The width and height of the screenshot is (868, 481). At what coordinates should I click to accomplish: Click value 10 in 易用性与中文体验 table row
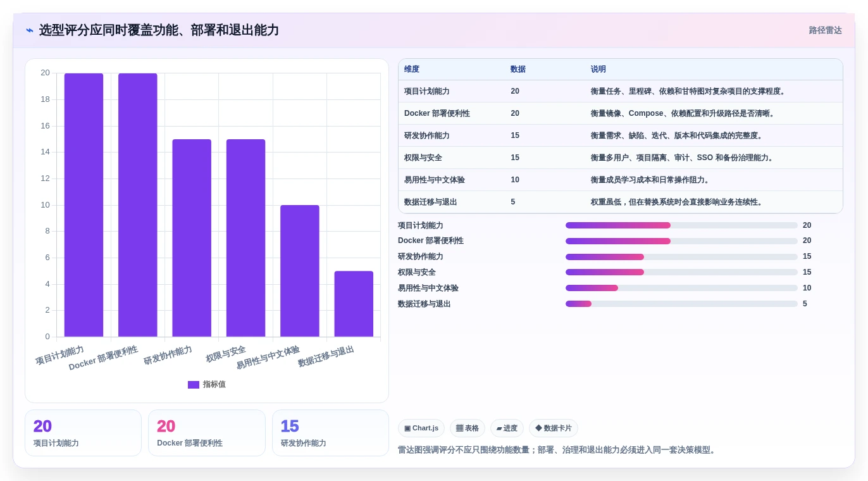click(515, 180)
